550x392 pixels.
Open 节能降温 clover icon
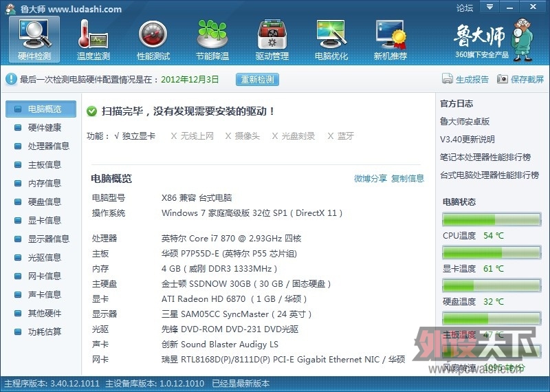point(212,34)
